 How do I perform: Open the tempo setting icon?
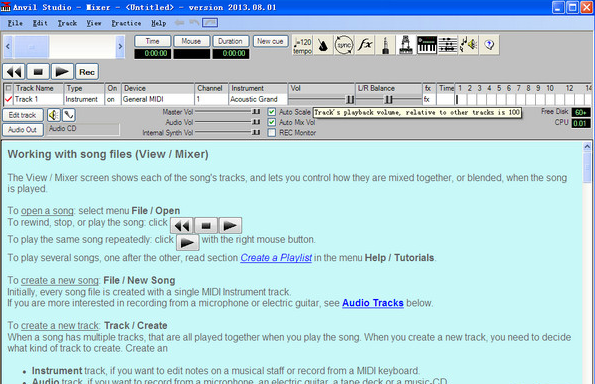pyautogui.click(x=302, y=45)
